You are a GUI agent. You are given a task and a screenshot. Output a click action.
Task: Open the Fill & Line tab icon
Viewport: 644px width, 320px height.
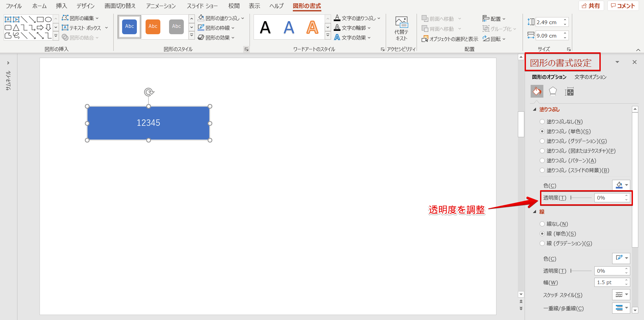coord(537,91)
